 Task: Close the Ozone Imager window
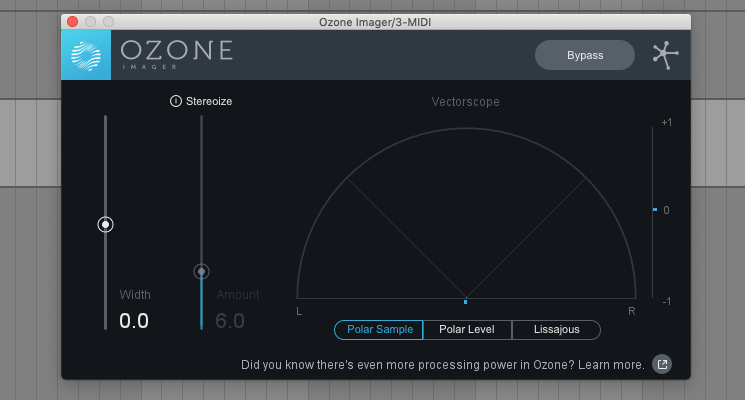[x=73, y=22]
